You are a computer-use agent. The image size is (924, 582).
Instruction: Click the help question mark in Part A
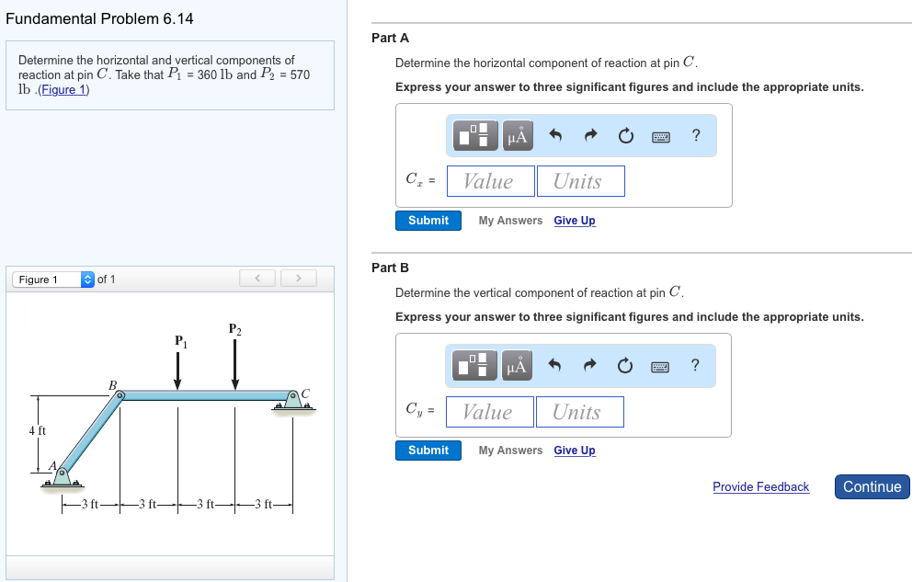tap(696, 135)
